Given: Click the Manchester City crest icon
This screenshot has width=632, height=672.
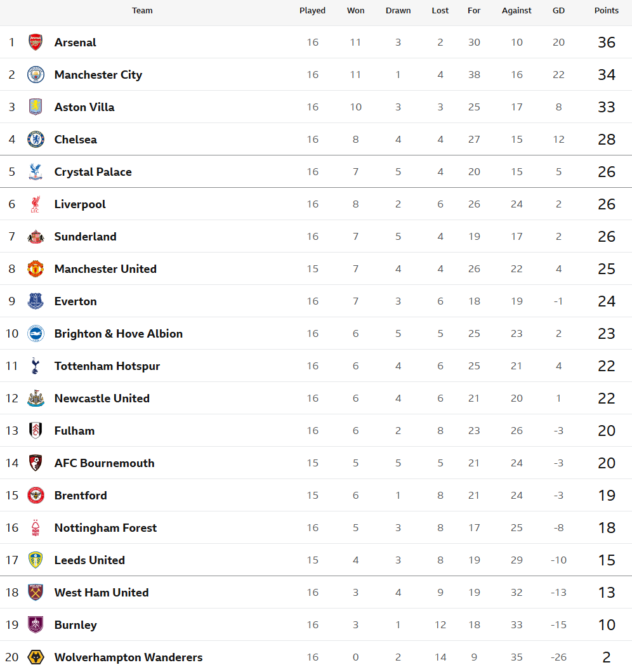Looking at the screenshot, I should tap(36, 75).
